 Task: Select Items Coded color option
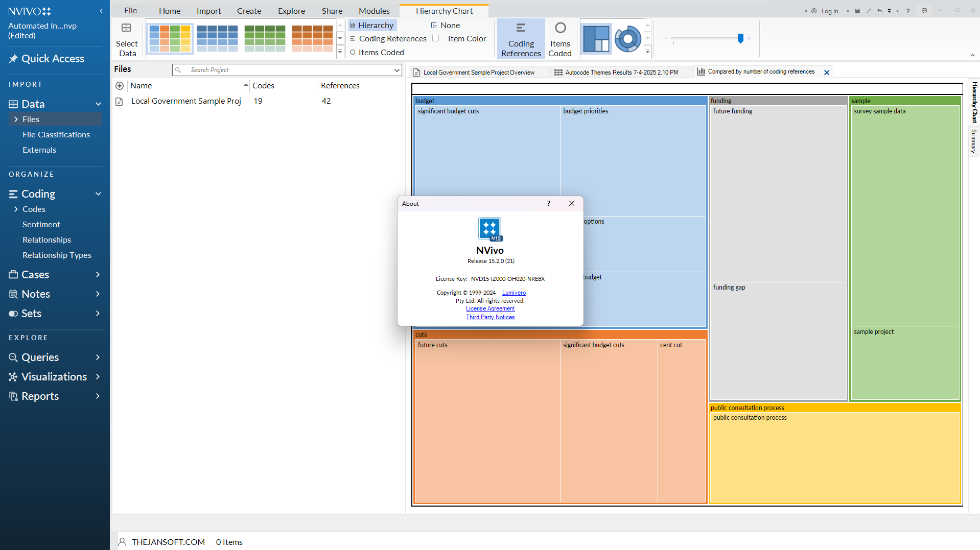[377, 52]
